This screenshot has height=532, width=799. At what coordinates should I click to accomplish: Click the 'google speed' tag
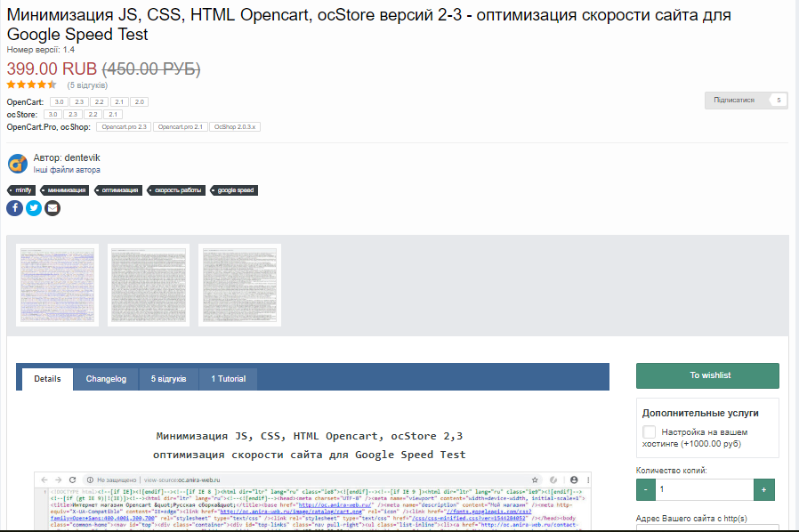tap(234, 190)
